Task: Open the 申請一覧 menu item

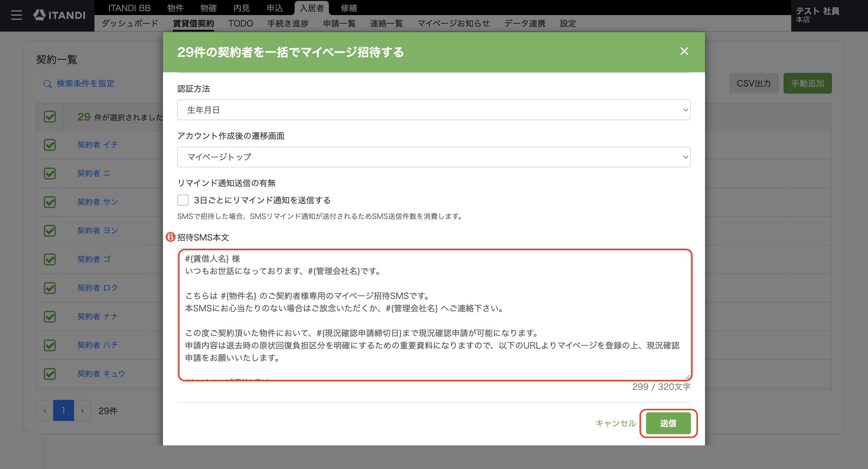Action: pyautogui.click(x=339, y=23)
